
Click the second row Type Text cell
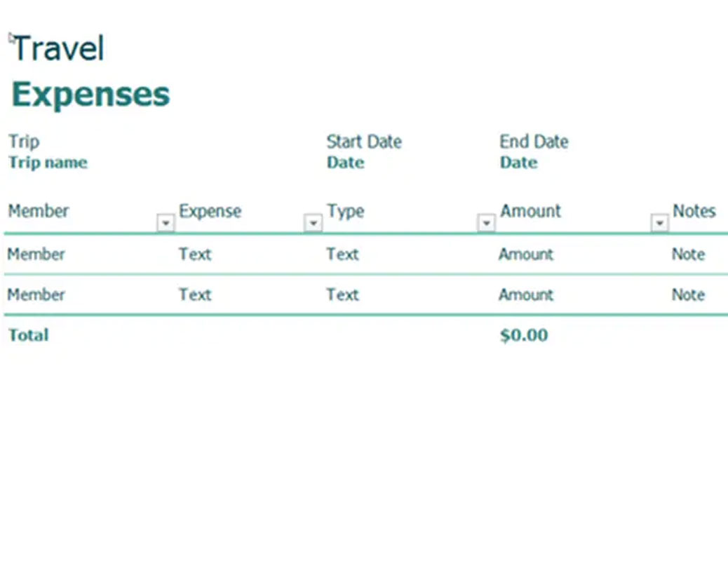click(x=342, y=295)
